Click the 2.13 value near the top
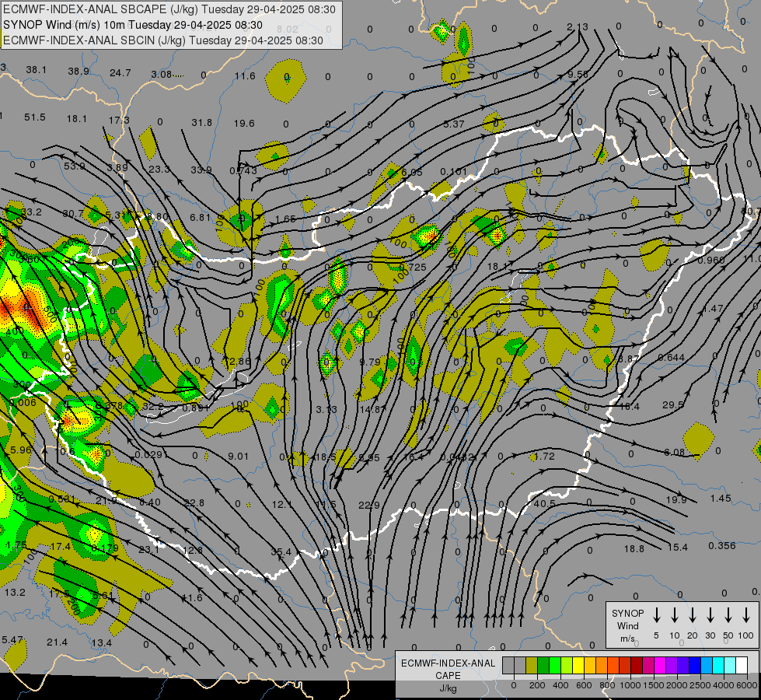Image resolution: width=761 pixels, height=700 pixels. [x=578, y=26]
